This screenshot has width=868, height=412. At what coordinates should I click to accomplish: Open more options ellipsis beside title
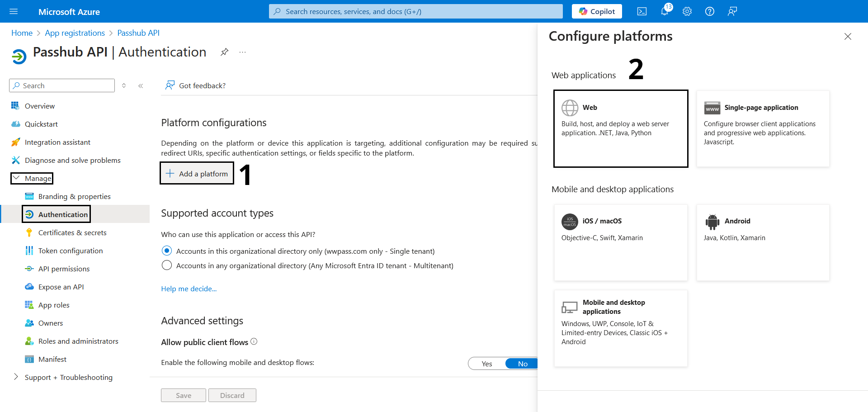(243, 52)
